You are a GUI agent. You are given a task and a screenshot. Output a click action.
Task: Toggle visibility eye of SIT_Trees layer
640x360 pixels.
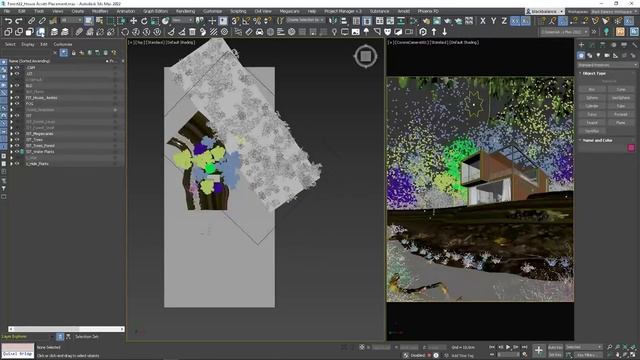pyautogui.click(x=17, y=140)
